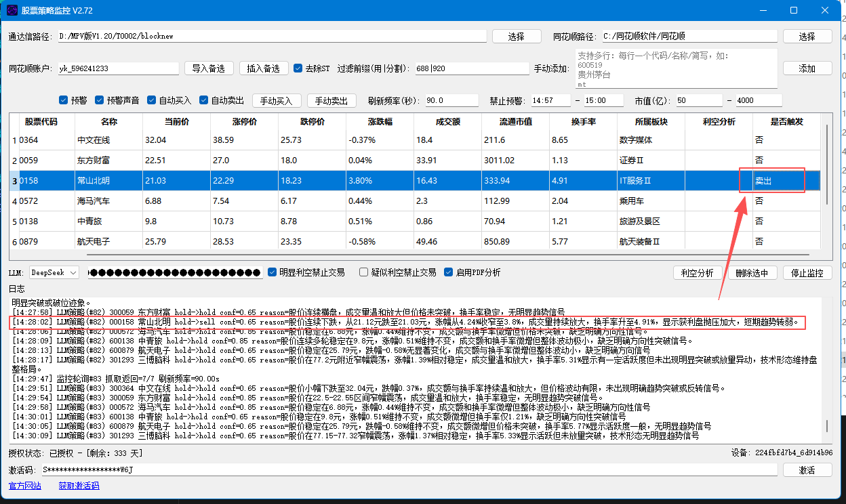Uncheck the 去除ST filter option
The height and width of the screenshot is (504, 846).
[298, 68]
